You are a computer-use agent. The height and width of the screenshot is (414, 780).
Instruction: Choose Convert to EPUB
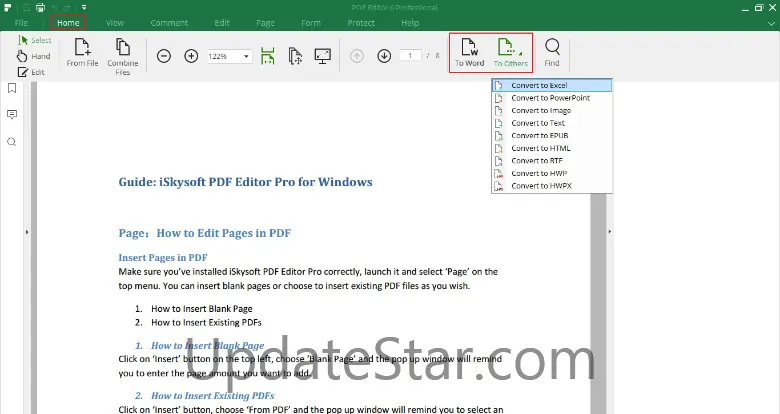552,135
